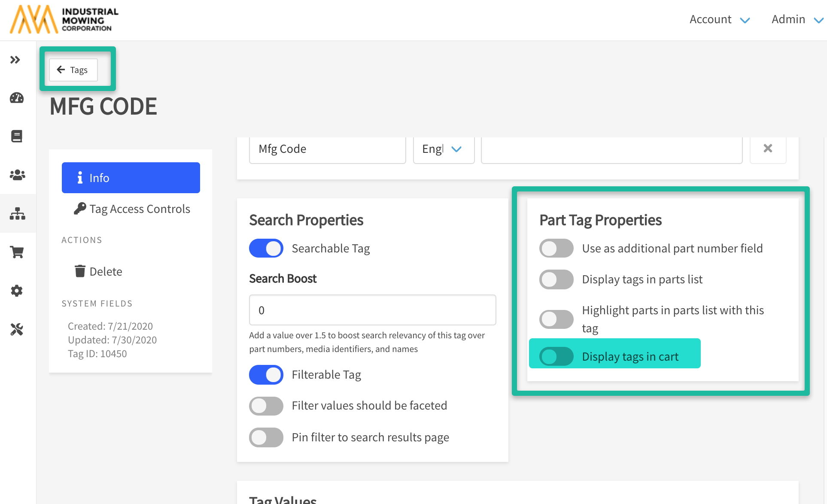Click the Delete action
827x504 pixels.
pyautogui.click(x=98, y=271)
